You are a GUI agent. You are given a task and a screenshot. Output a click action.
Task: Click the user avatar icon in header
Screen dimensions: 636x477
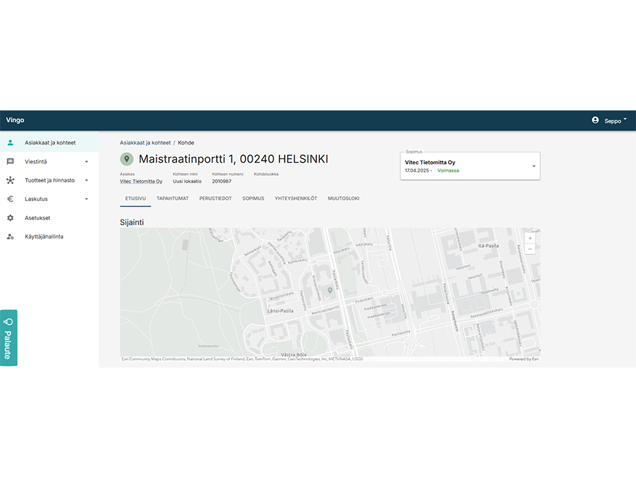click(x=596, y=120)
